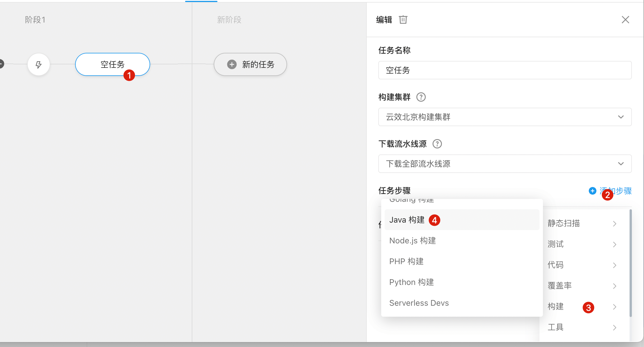
Task: Click the help icon next to 构建集群
Action: point(421,97)
